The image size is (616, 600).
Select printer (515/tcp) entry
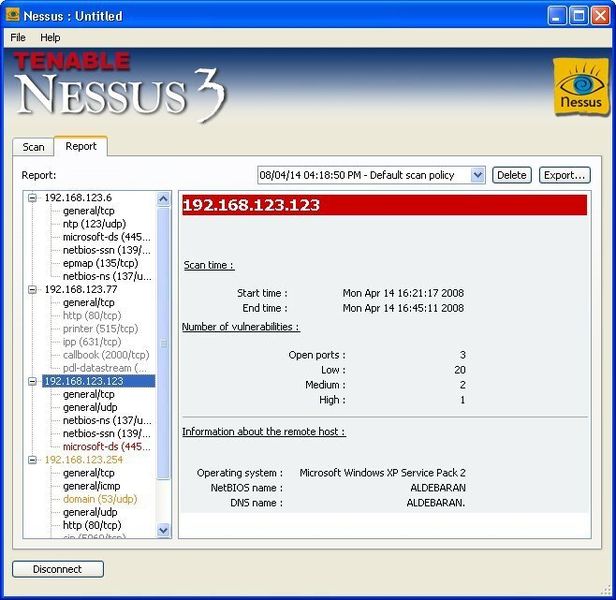click(100, 329)
